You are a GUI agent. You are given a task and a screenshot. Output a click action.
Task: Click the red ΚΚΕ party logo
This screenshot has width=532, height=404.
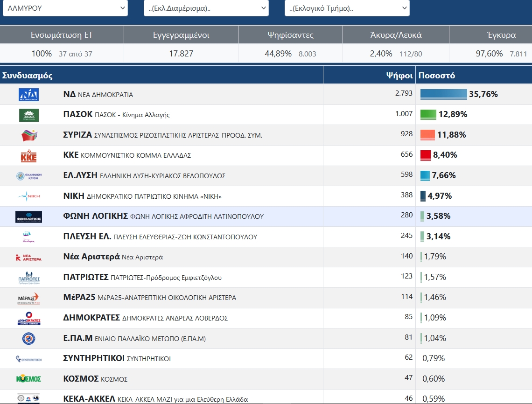(28, 156)
